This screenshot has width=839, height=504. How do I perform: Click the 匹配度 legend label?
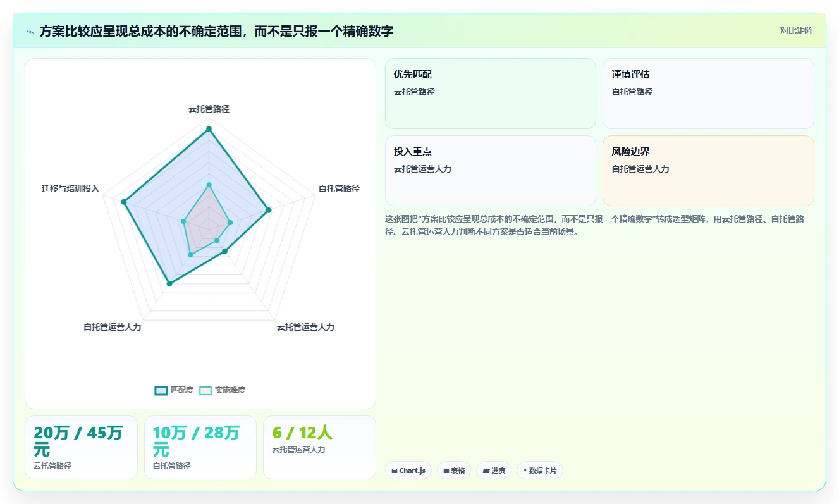(x=182, y=390)
